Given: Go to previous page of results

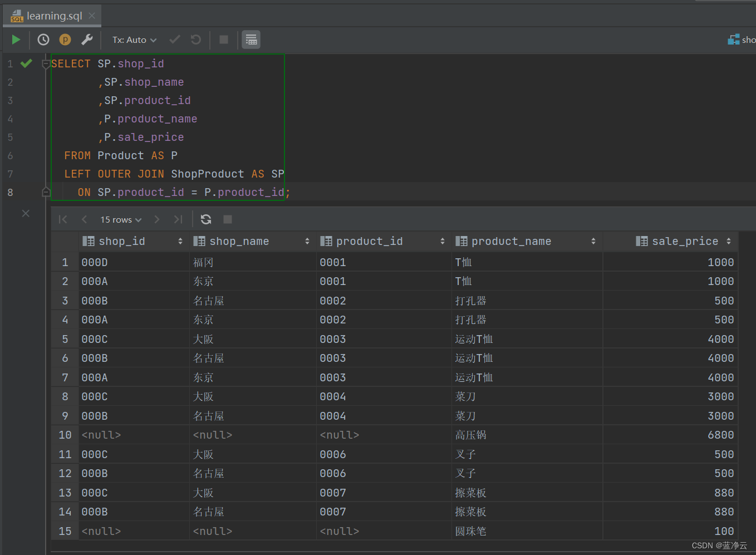Looking at the screenshot, I should pyautogui.click(x=84, y=219).
